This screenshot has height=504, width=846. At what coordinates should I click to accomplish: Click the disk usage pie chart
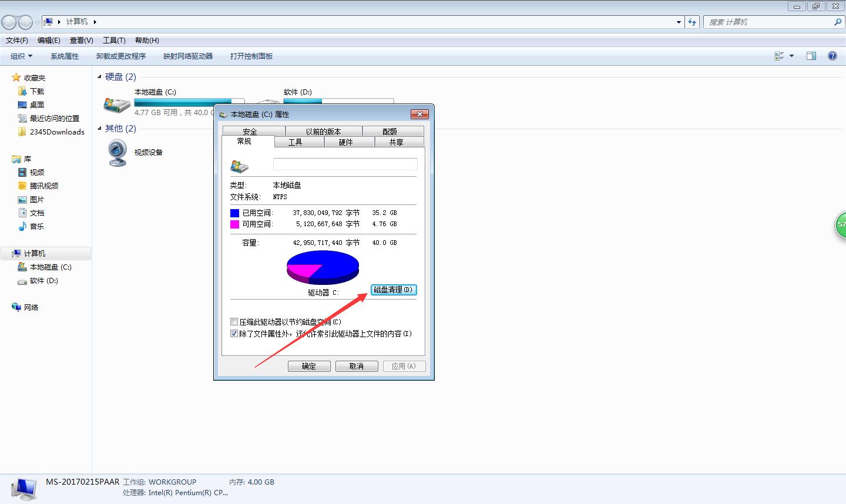pos(323,267)
